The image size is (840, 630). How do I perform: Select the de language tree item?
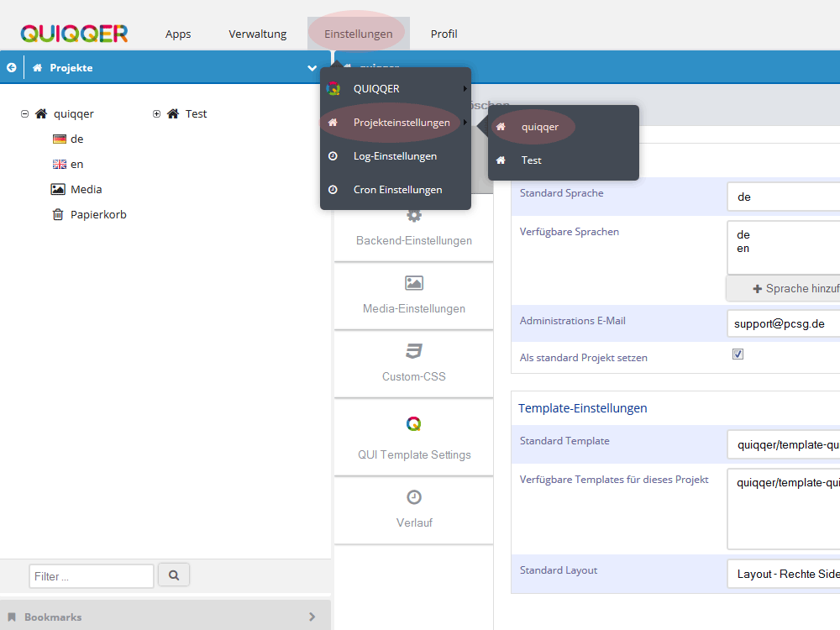76,139
